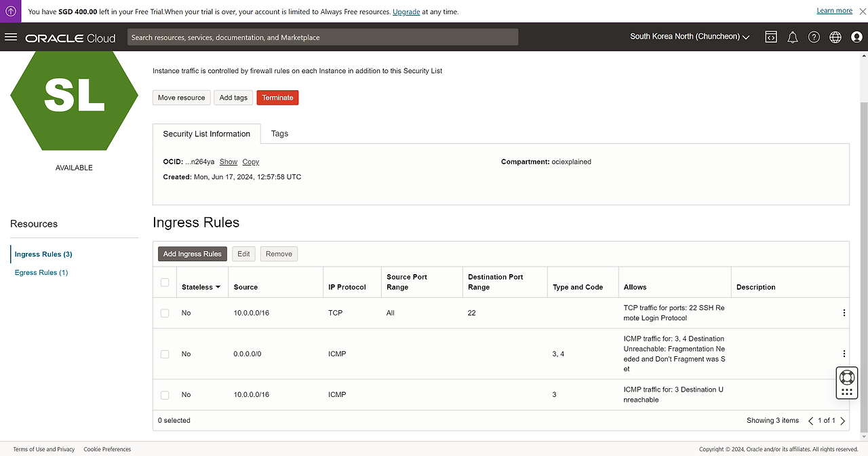
Task: Open actions menu for TCP port 22 rule
Action: click(844, 313)
